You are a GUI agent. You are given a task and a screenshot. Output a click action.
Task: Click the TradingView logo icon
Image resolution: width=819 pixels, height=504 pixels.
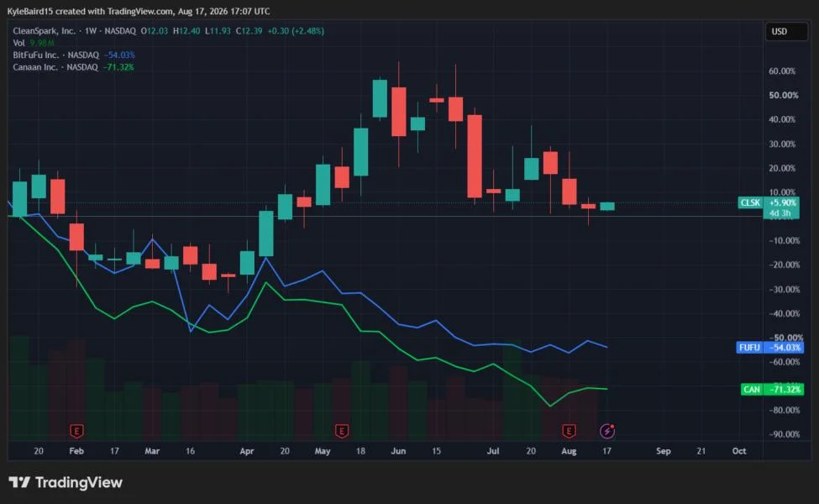click(x=19, y=482)
